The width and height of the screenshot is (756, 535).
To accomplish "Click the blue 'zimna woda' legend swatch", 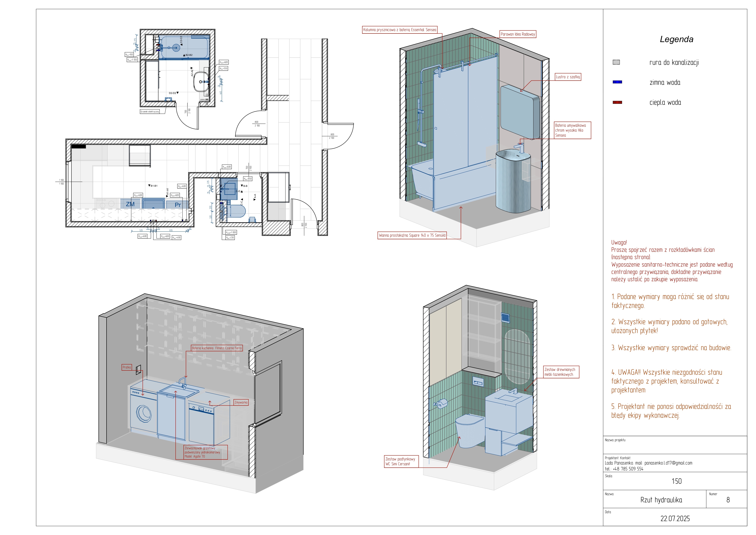I will (617, 82).
